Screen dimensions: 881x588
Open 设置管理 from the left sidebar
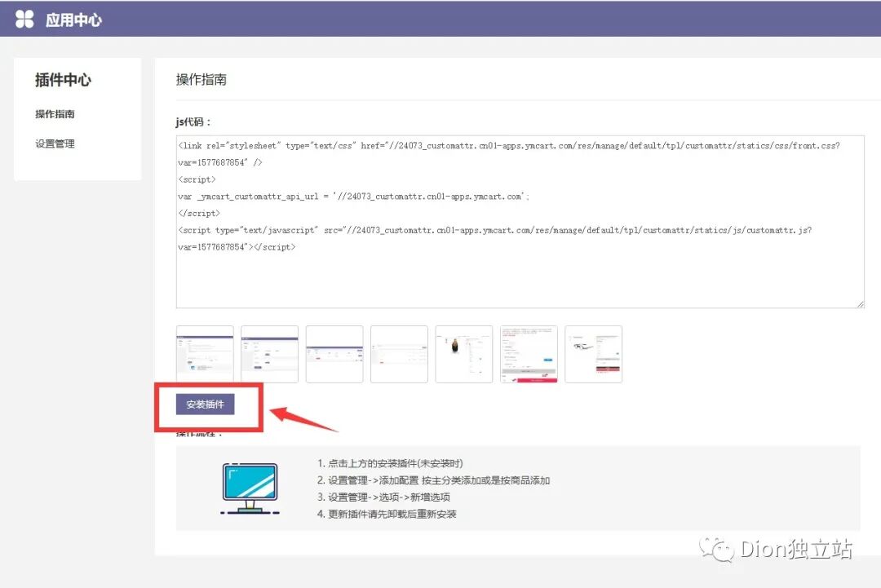(54, 144)
